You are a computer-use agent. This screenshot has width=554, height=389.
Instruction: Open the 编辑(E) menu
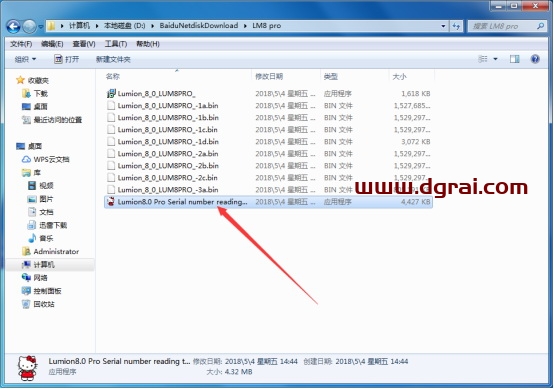52,44
